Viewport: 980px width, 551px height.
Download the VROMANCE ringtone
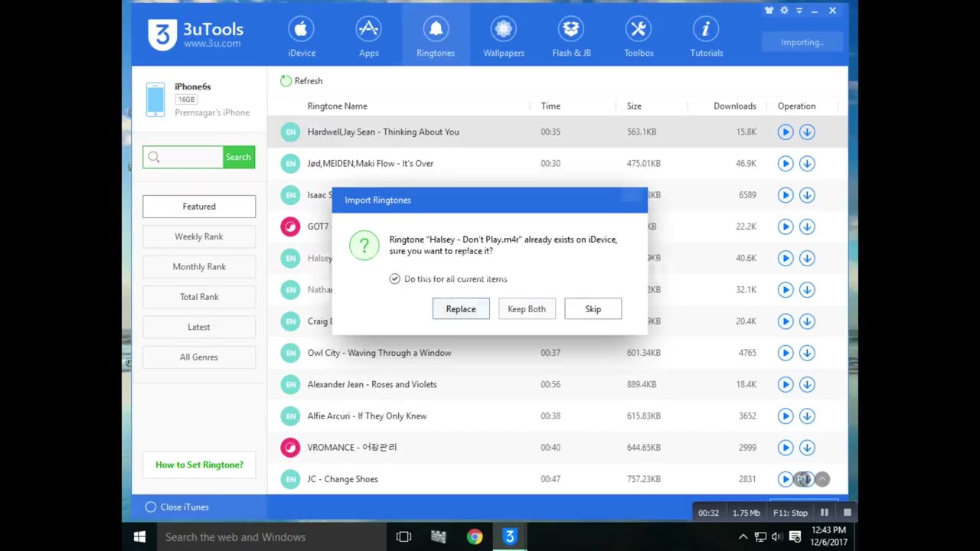click(x=807, y=448)
